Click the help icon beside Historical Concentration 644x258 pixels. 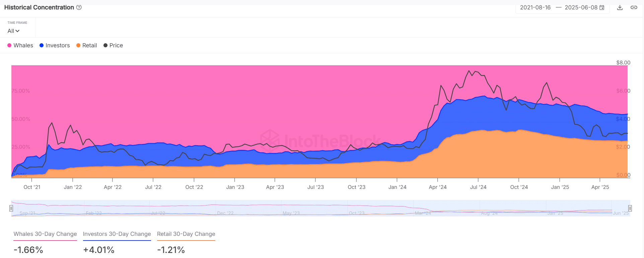pos(79,7)
